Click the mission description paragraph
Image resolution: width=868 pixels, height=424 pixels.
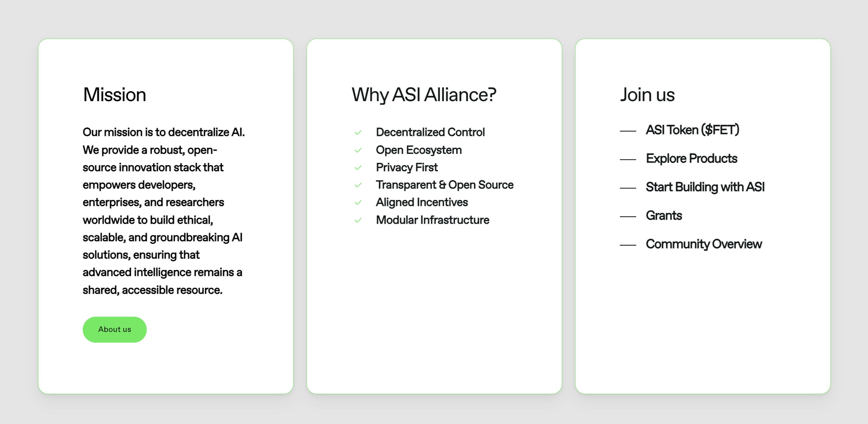164,211
